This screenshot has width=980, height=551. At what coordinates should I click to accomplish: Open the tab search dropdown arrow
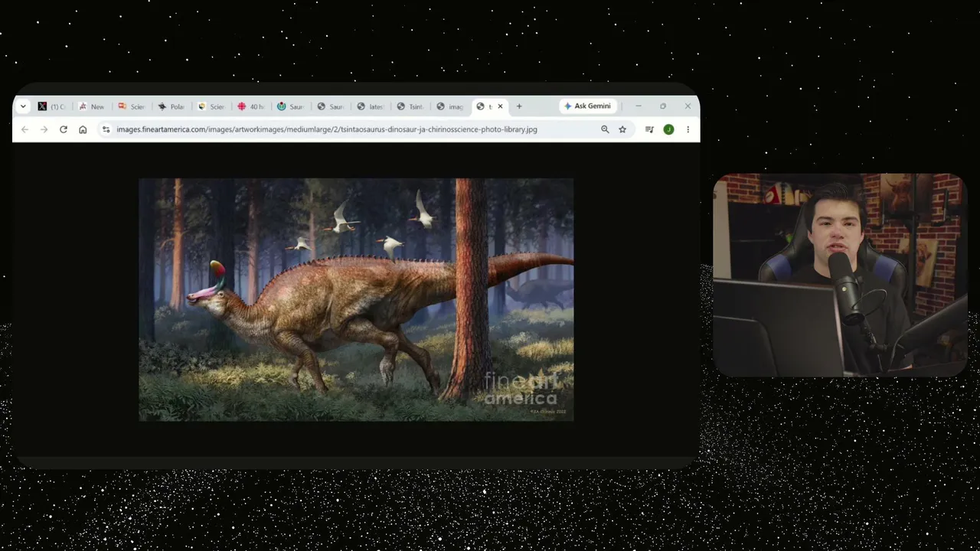pyautogui.click(x=23, y=106)
